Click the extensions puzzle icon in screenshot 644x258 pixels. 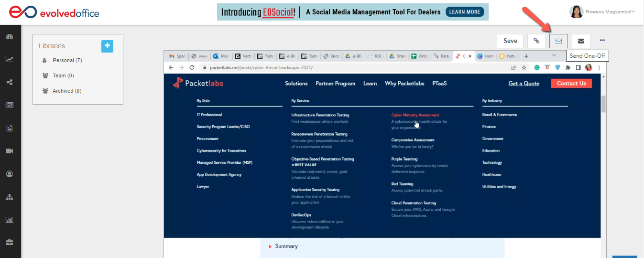568,67
